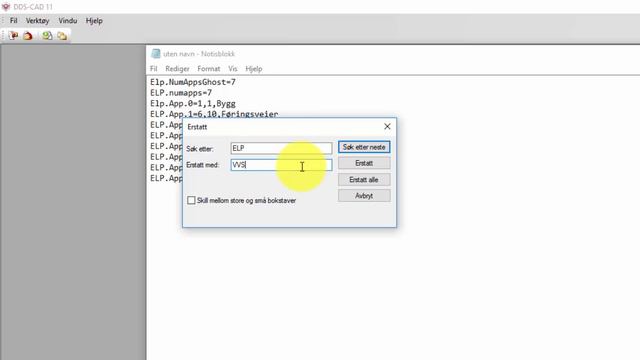
Task: Click the 'Erstatt' button in the dialog
Action: pos(364,163)
